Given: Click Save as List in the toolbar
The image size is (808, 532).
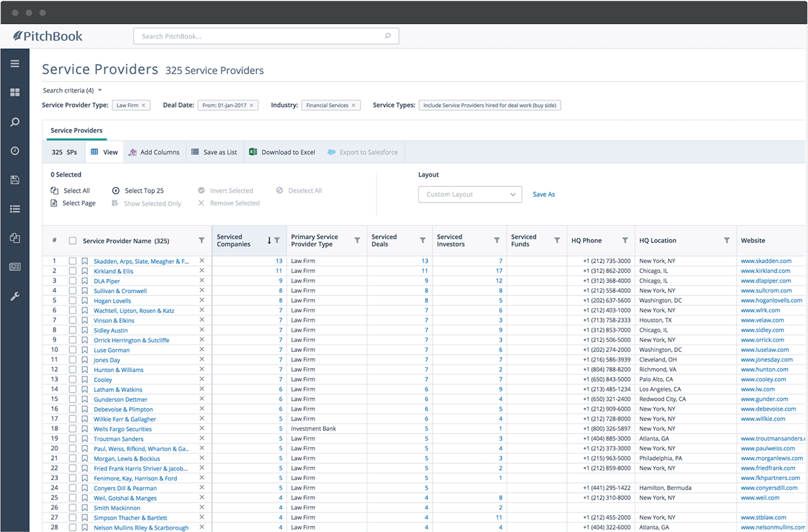Looking at the screenshot, I should 214,152.
